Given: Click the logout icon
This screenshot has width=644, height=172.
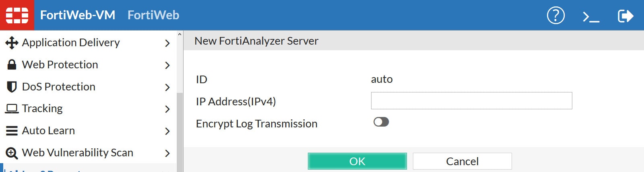Looking at the screenshot, I should [x=625, y=16].
